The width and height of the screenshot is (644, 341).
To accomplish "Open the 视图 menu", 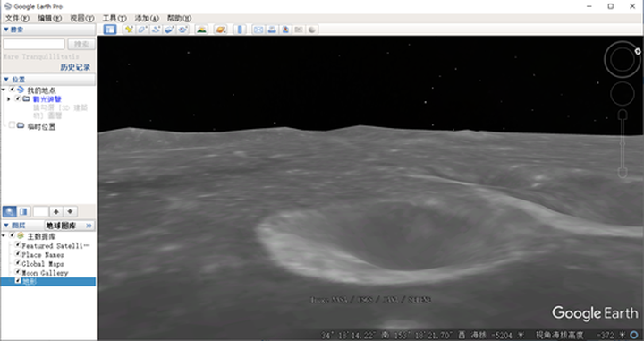I will coord(82,18).
